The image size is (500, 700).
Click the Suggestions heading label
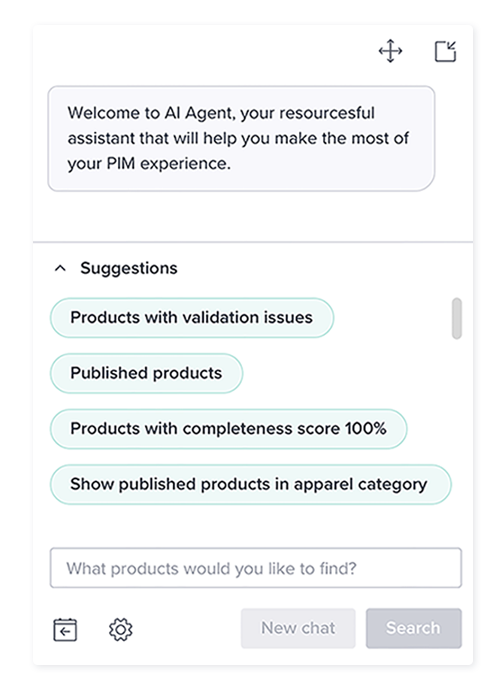point(129,268)
